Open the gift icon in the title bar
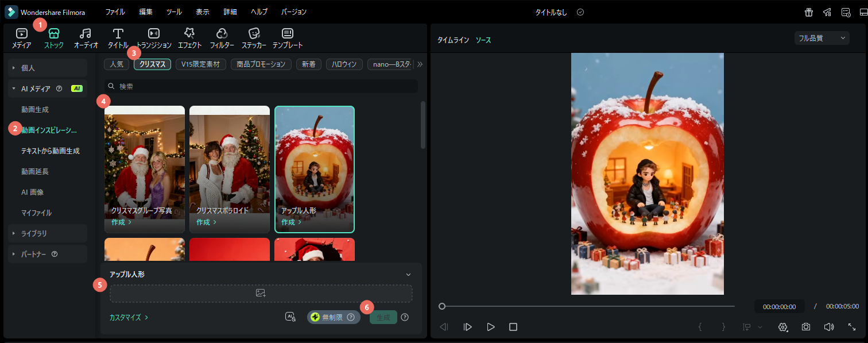This screenshot has width=868, height=343. [808, 11]
